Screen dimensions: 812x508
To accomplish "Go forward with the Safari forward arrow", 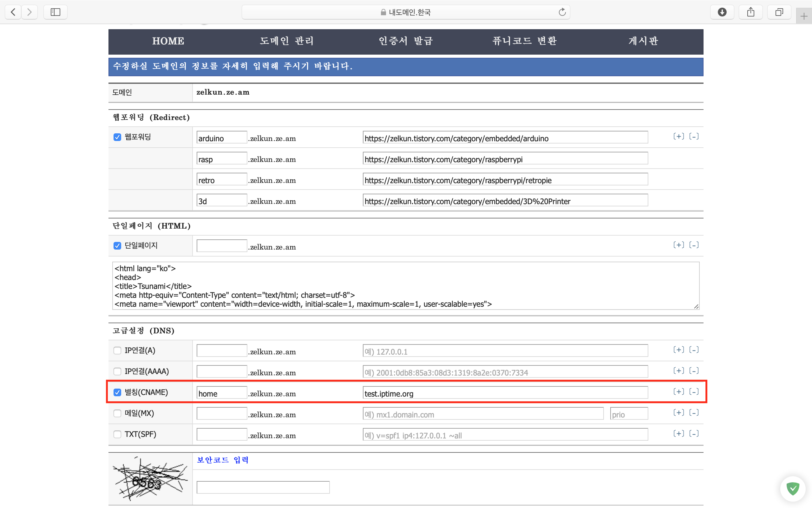I will (29, 12).
